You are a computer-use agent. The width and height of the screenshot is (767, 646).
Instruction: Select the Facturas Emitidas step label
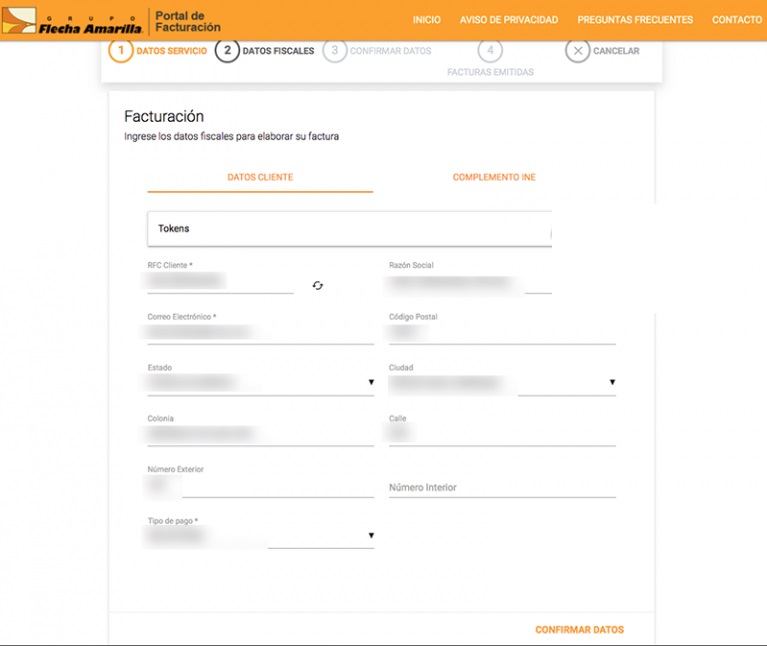490,72
